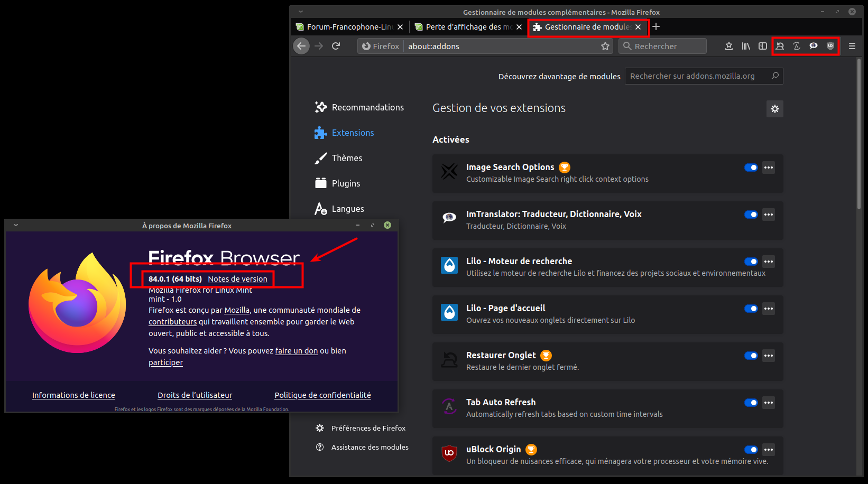Close the Forum-Francophone-Linux tab
The image size is (868, 484).
(x=400, y=27)
